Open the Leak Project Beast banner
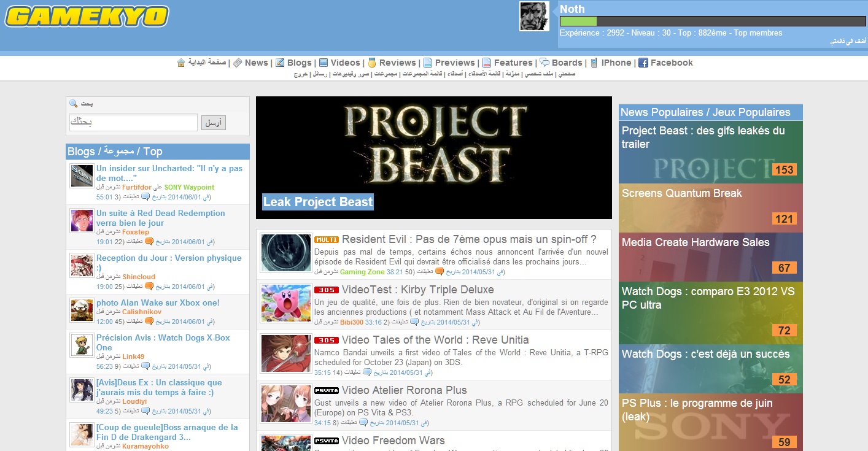Screen dimensions: 868x451 tap(434, 158)
